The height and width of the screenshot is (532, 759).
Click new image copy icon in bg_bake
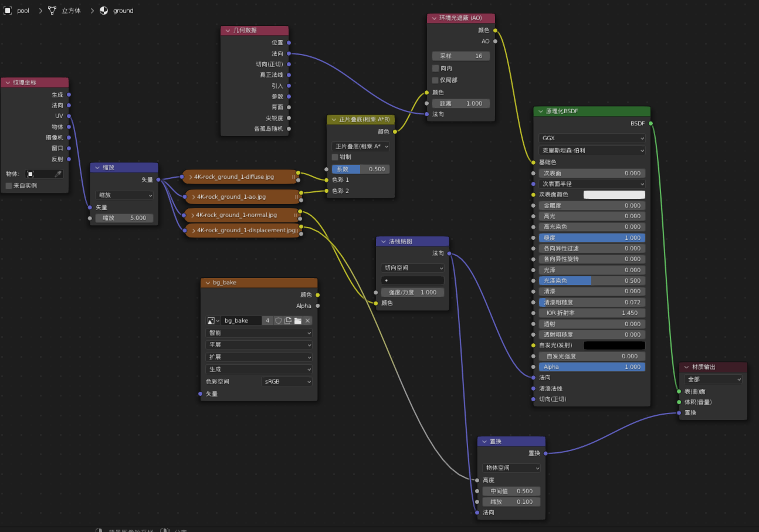[288, 321]
